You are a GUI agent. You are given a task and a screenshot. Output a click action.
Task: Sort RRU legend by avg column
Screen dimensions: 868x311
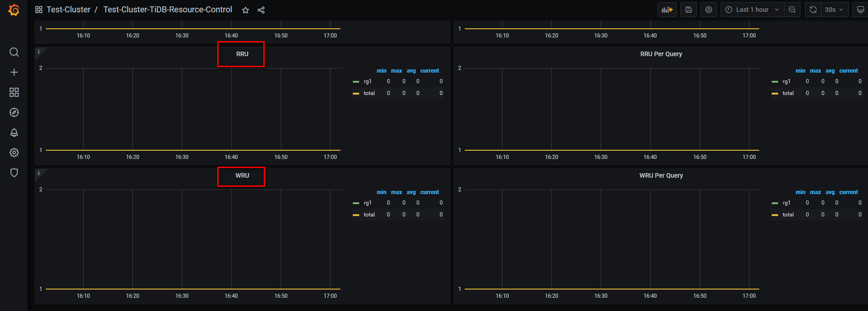pyautogui.click(x=411, y=71)
